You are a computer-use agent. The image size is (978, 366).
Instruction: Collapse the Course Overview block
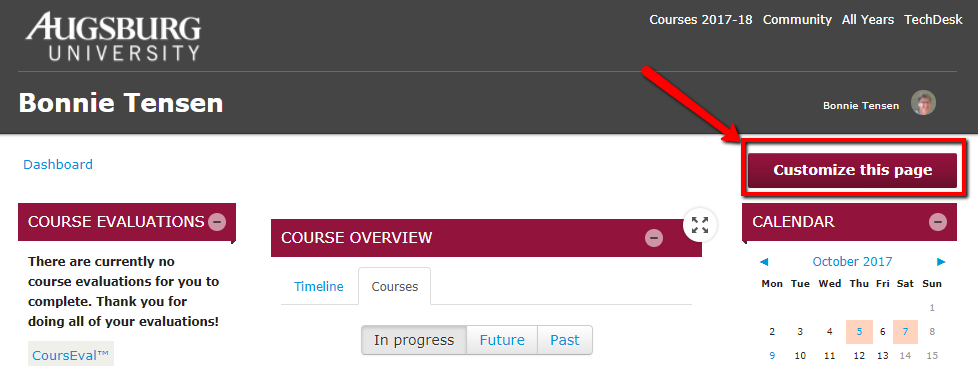[x=654, y=238]
